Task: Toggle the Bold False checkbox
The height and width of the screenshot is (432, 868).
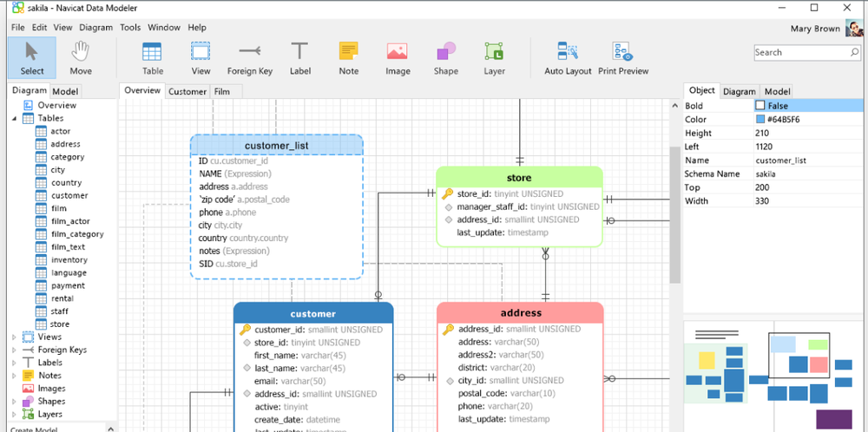Action: click(x=760, y=106)
